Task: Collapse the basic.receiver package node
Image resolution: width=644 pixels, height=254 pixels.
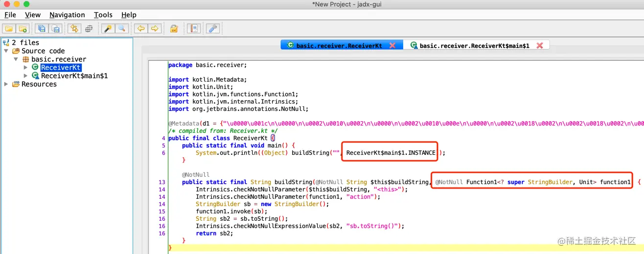Action: (16, 59)
